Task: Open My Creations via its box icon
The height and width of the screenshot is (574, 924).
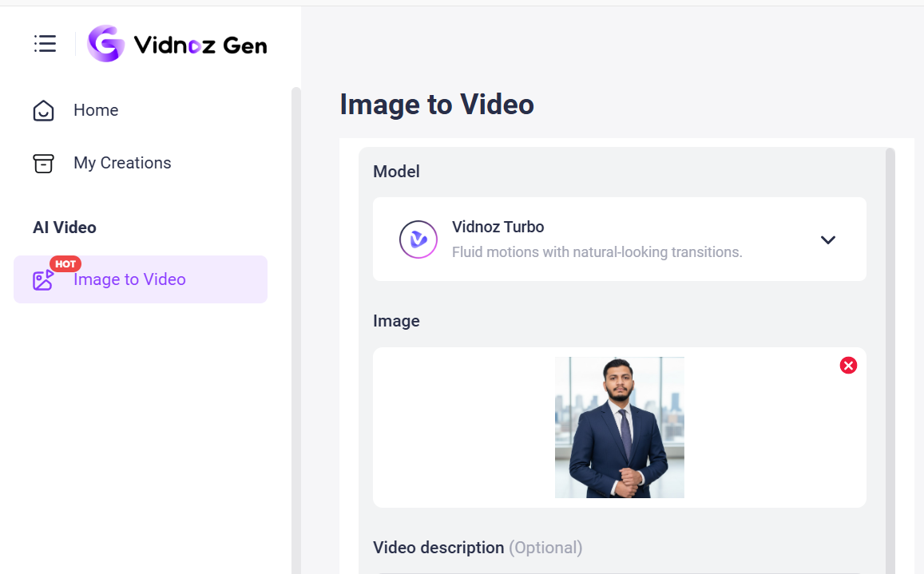Action: click(x=43, y=163)
